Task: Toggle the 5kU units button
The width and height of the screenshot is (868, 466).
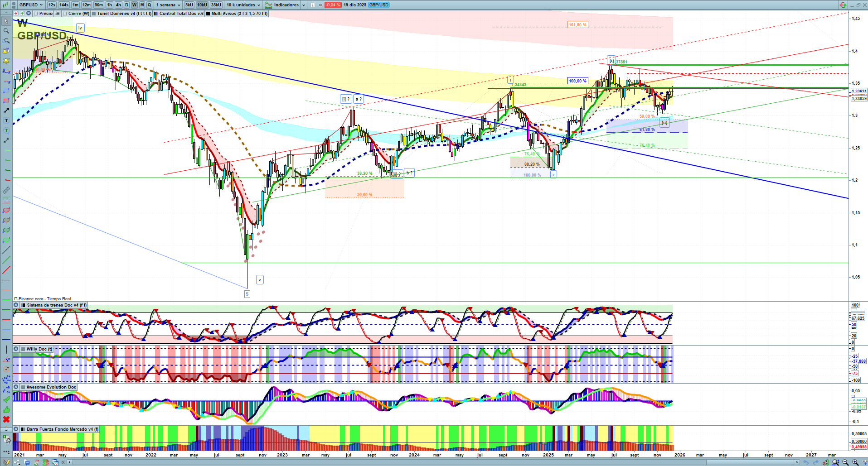Action: 189,5
